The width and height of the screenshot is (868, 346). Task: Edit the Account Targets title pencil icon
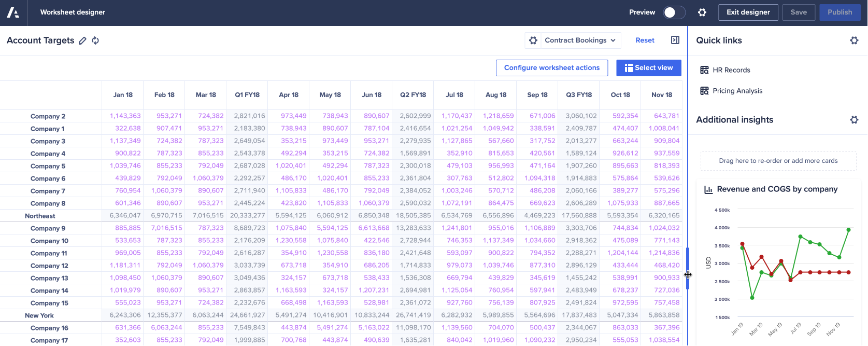(x=82, y=40)
